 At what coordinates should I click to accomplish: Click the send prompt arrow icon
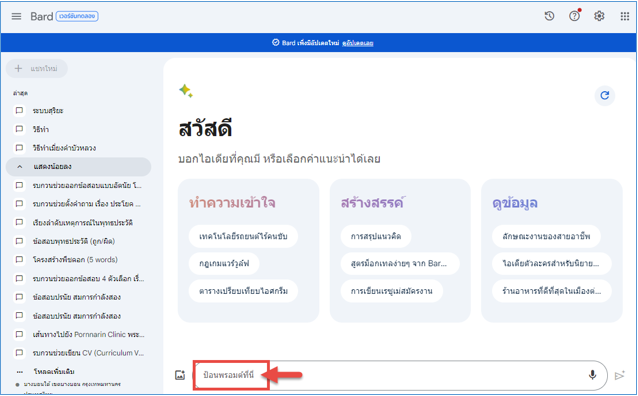click(x=620, y=375)
